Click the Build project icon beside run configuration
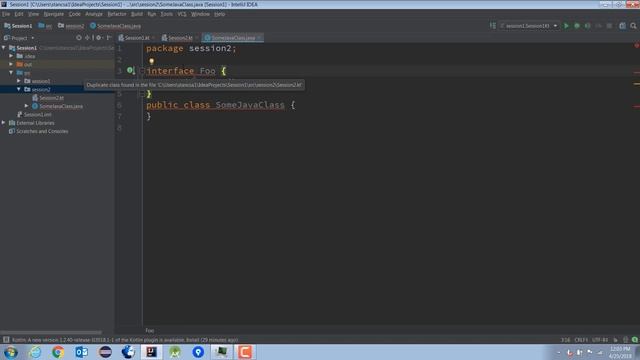The height and width of the screenshot is (360, 640). click(493, 26)
